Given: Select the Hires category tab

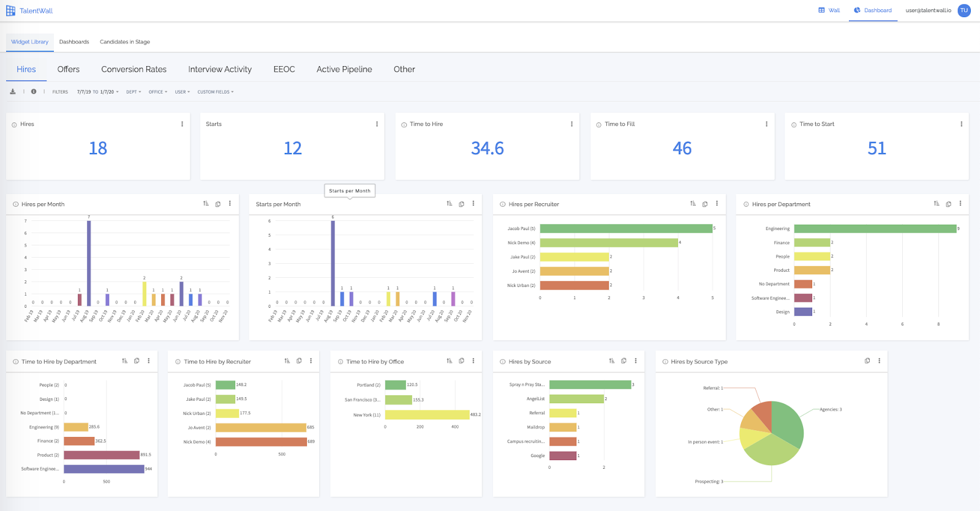Looking at the screenshot, I should (26, 69).
